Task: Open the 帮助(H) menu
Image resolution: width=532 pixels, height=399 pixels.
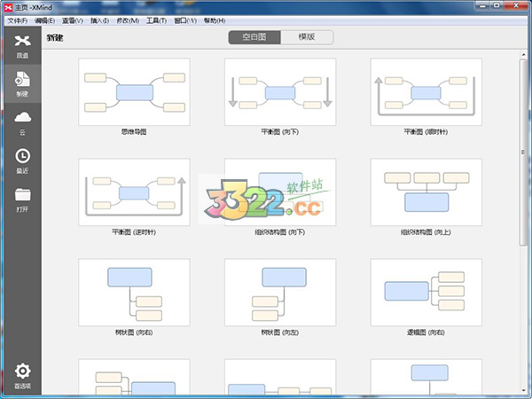Action: [214, 20]
